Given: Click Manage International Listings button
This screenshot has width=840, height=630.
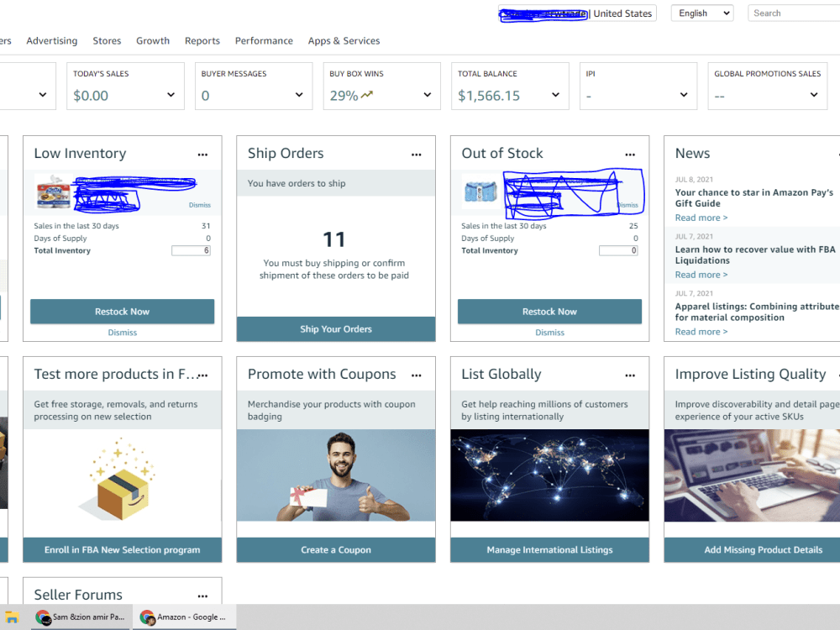Looking at the screenshot, I should [x=549, y=549].
